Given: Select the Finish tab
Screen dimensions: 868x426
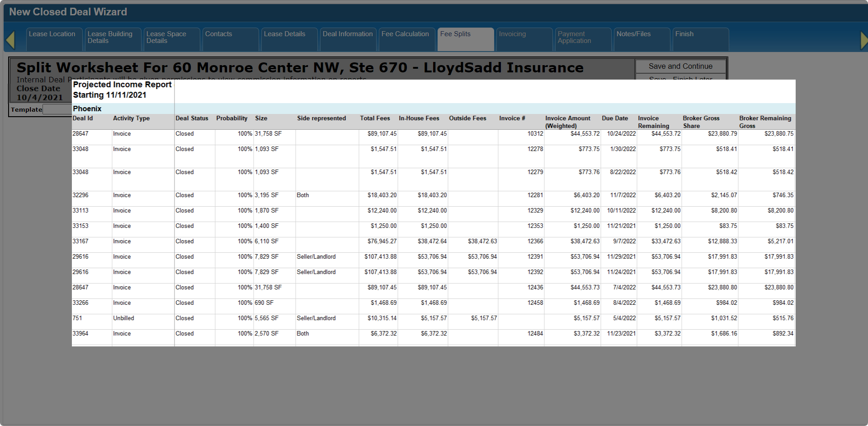Looking at the screenshot, I should point(700,38).
